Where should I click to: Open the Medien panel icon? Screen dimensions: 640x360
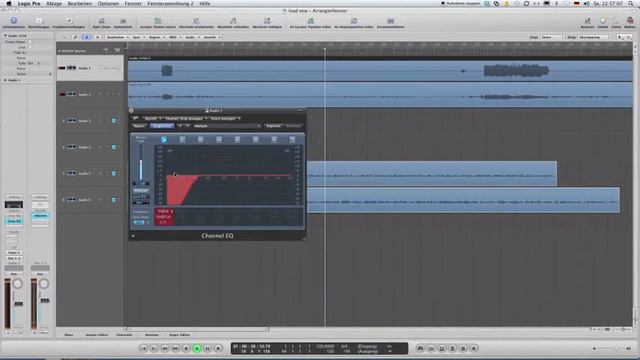[630, 21]
